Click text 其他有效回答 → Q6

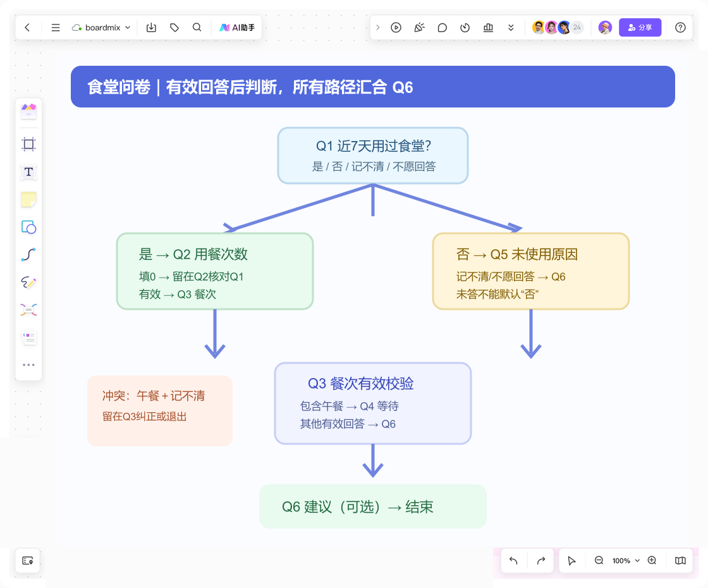348,424
